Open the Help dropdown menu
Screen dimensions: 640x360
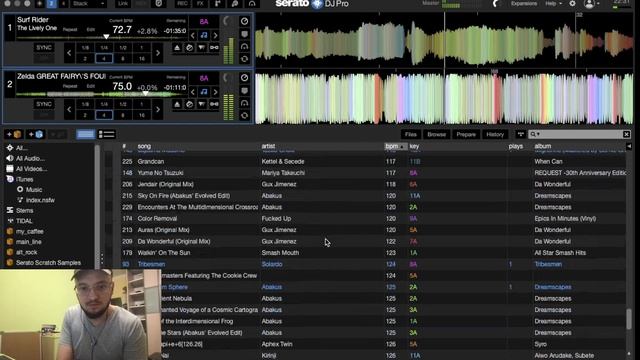click(553, 4)
